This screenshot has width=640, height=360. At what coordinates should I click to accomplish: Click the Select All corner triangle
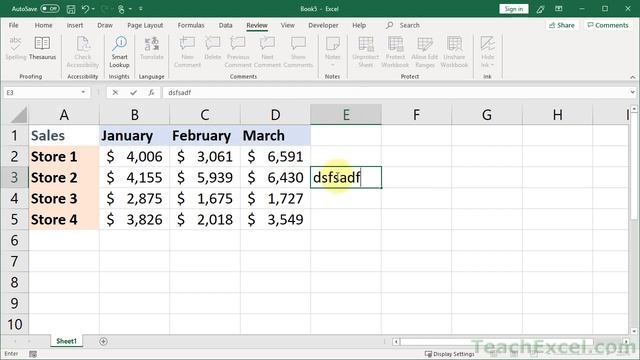click(x=18, y=115)
